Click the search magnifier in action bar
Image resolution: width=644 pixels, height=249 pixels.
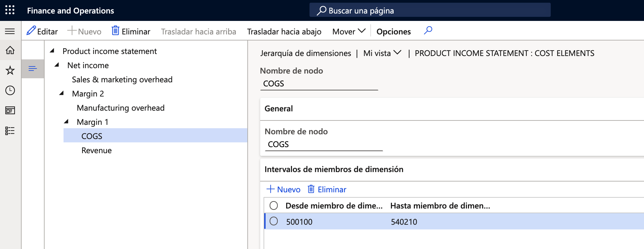pyautogui.click(x=428, y=31)
